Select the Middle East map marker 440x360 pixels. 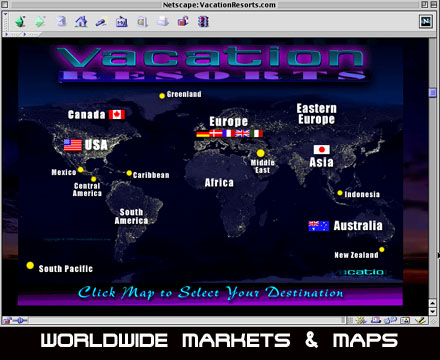click(x=260, y=153)
